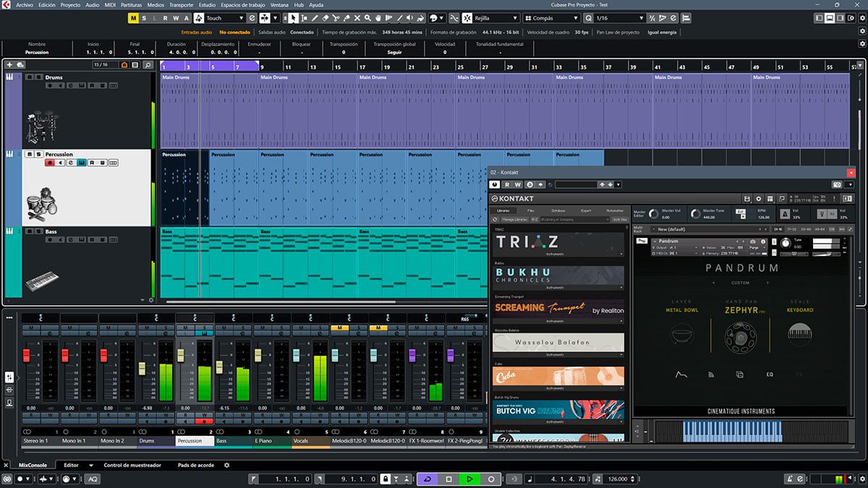Toggle record enable on Percussion track
The width and height of the screenshot is (868, 488).
pyautogui.click(x=50, y=163)
